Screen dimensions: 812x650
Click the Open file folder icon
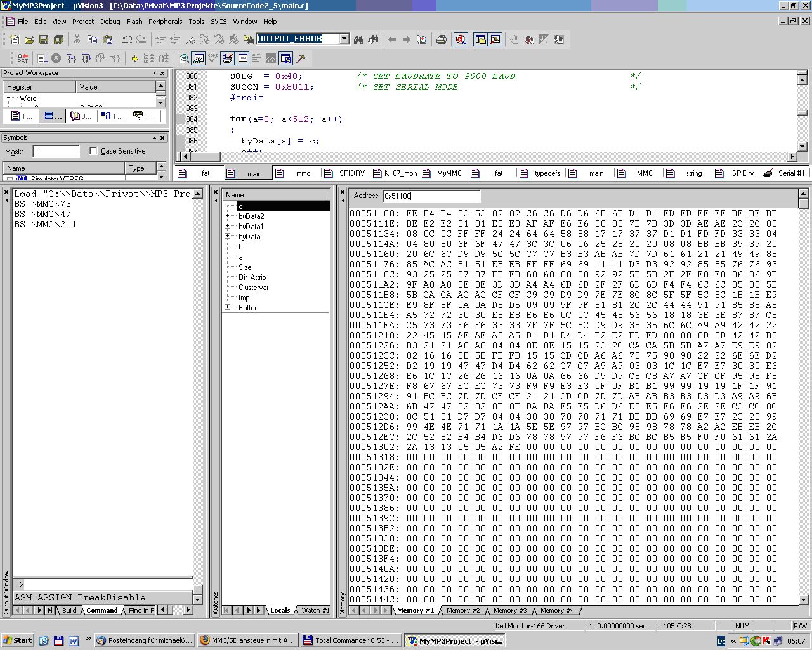29,39
